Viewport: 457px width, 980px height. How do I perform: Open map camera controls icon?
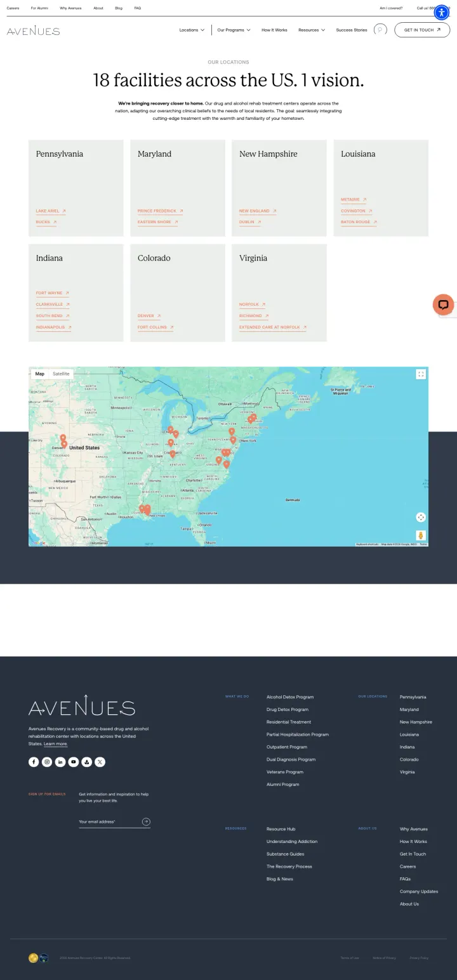pos(421,517)
